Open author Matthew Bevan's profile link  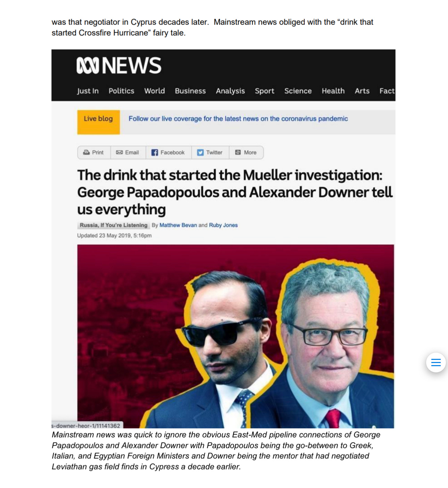(x=178, y=225)
